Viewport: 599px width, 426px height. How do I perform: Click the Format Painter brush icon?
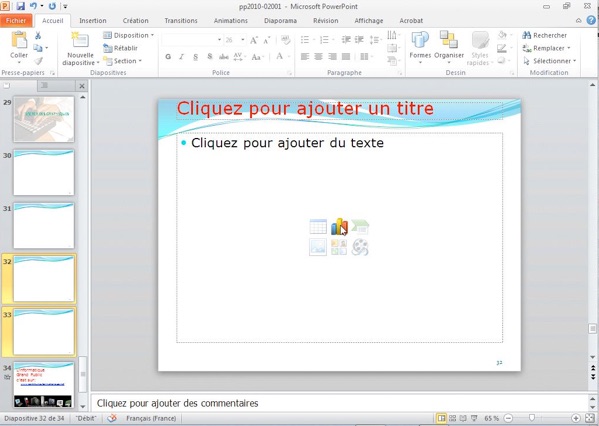38,61
